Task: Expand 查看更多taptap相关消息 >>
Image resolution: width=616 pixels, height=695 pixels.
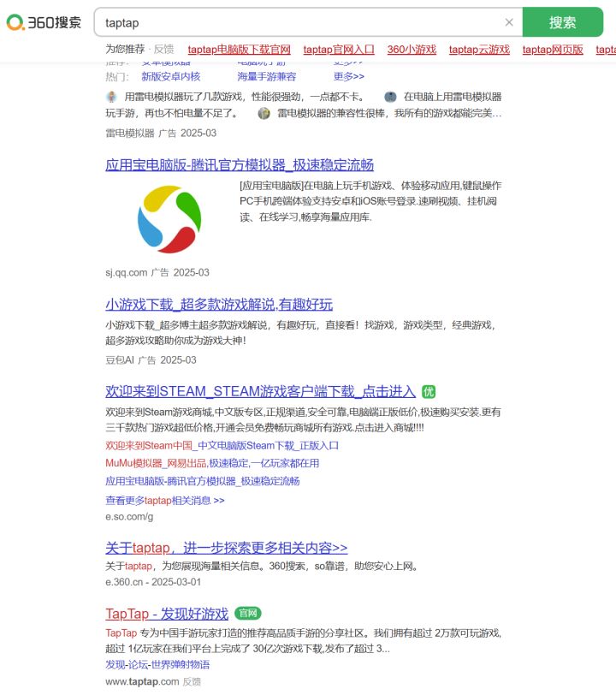Action: coord(165,501)
